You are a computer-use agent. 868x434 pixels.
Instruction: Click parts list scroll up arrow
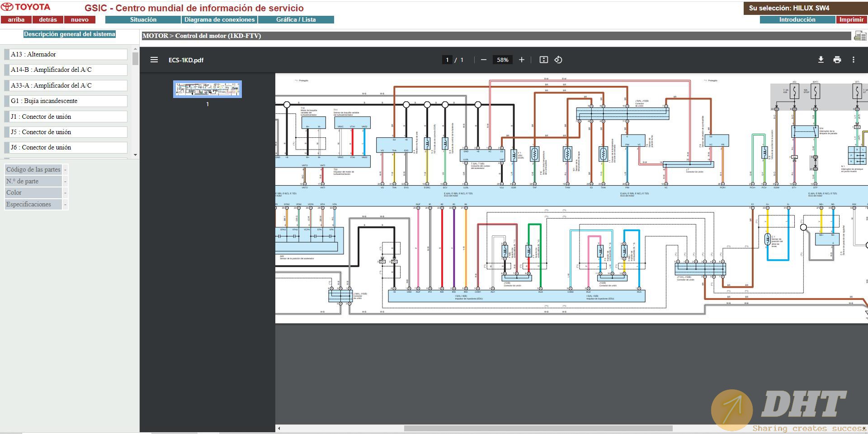coord(135,49)
